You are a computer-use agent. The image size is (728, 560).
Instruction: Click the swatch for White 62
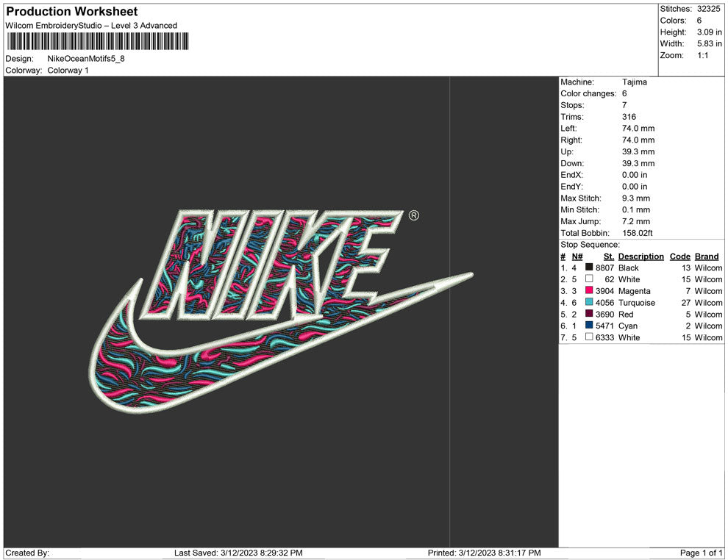(589, 279)
